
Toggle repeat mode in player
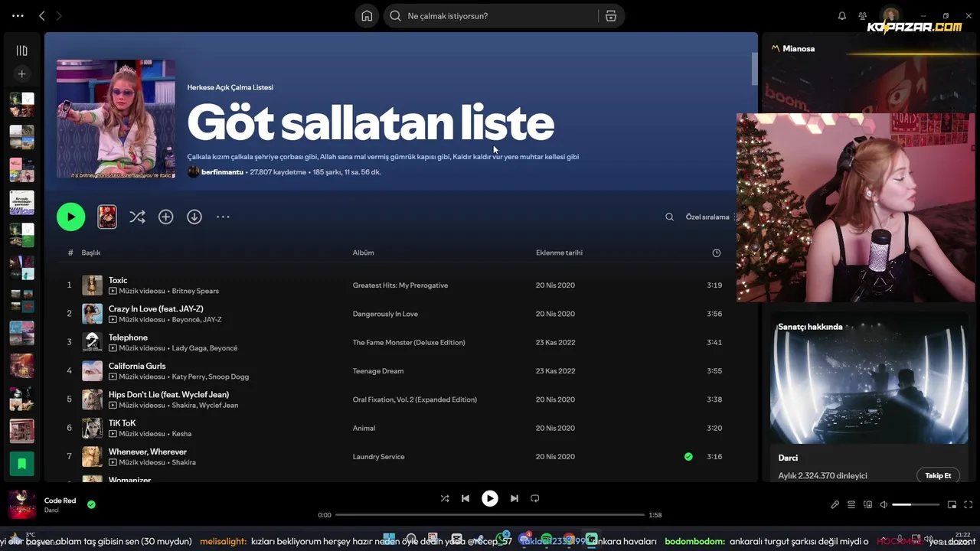pyautogui.click(x=535, y=498)
